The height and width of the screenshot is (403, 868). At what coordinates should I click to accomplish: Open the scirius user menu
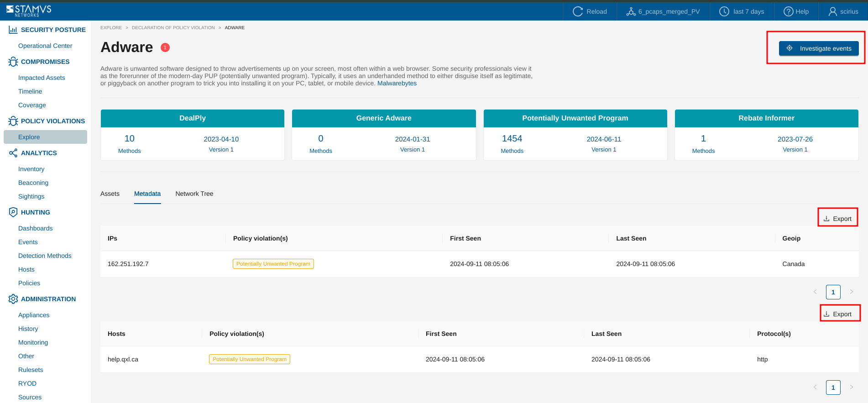coord(843,11)
